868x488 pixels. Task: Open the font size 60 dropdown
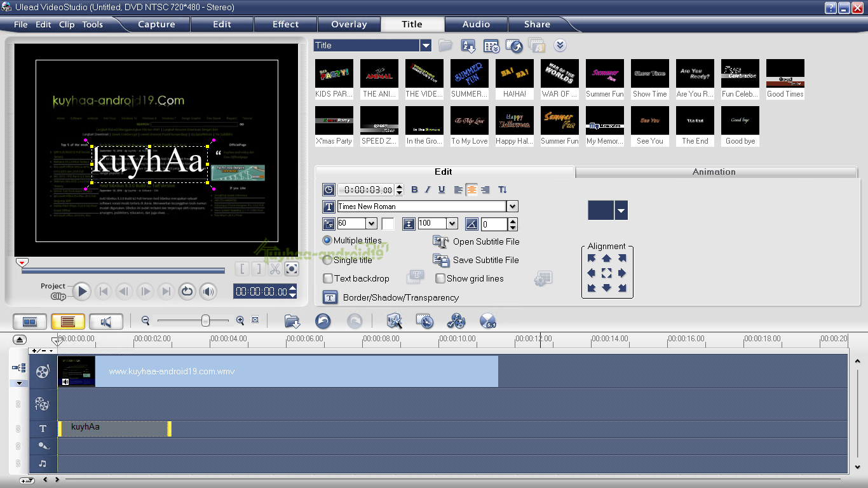(x=371, y=224)
